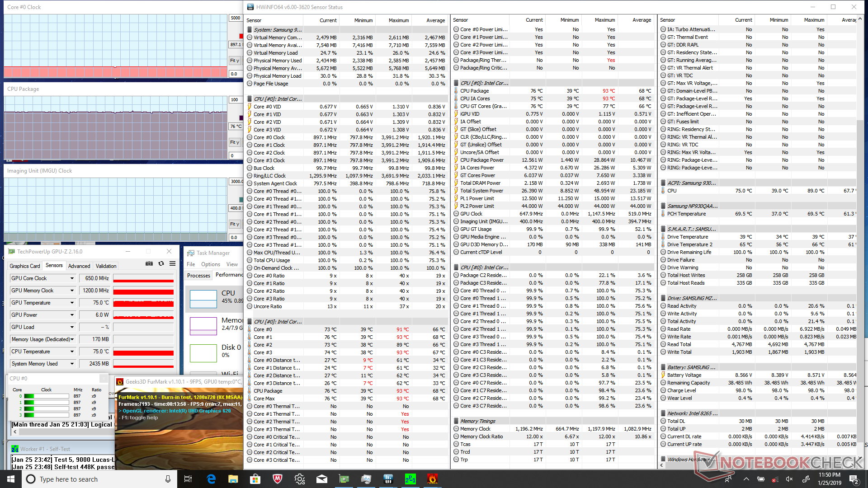Switch to the Graphics Card tab
Screen dimensions: 868x488
click(25, 266)
